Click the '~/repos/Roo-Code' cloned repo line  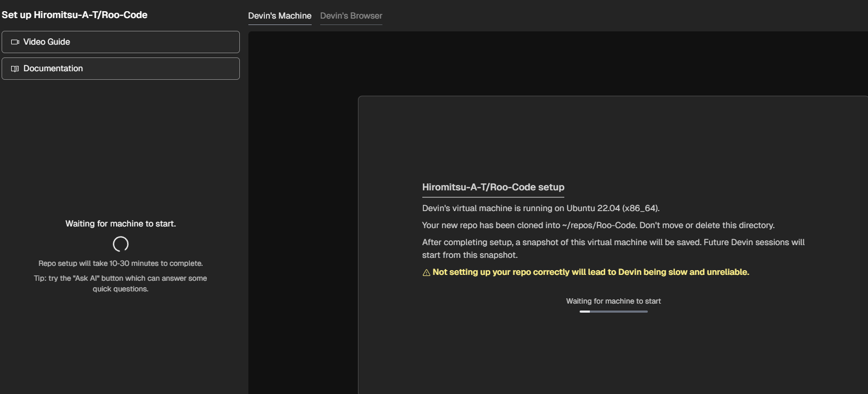[598, 225]
